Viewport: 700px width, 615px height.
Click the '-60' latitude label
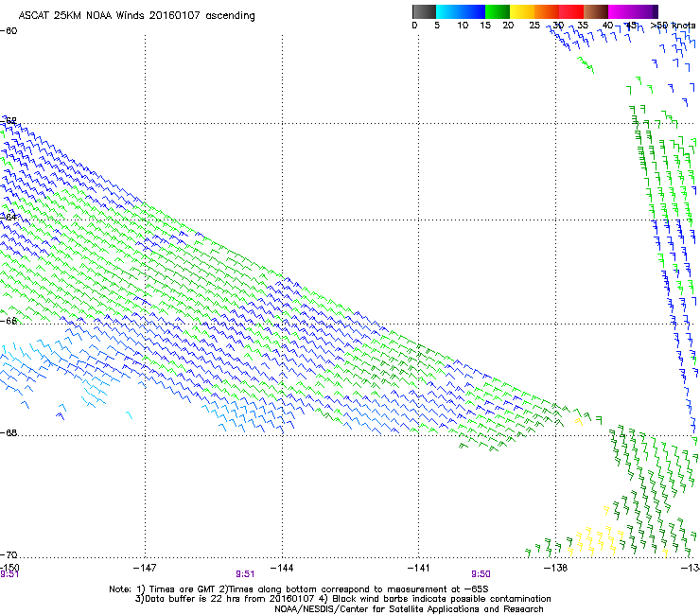click(x=9, y=31)
